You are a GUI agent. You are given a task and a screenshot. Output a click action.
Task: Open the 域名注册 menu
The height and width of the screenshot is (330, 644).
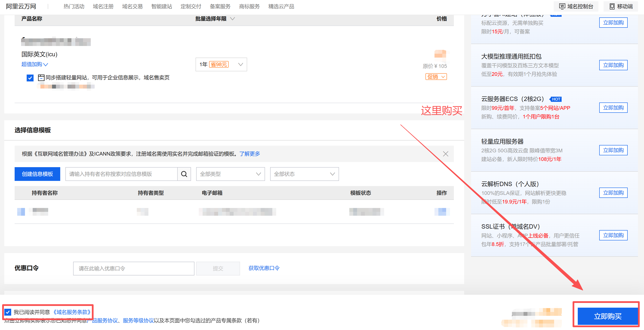coord(103,6)
